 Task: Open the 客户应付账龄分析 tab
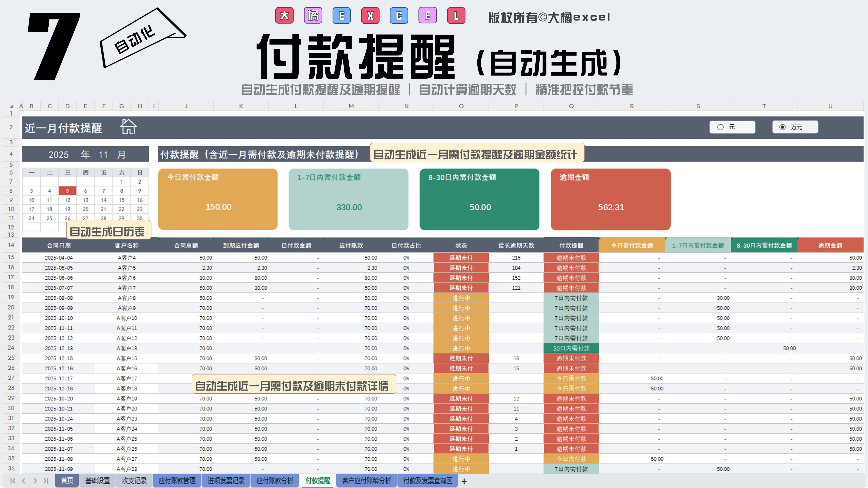click(x=366, y=481)
